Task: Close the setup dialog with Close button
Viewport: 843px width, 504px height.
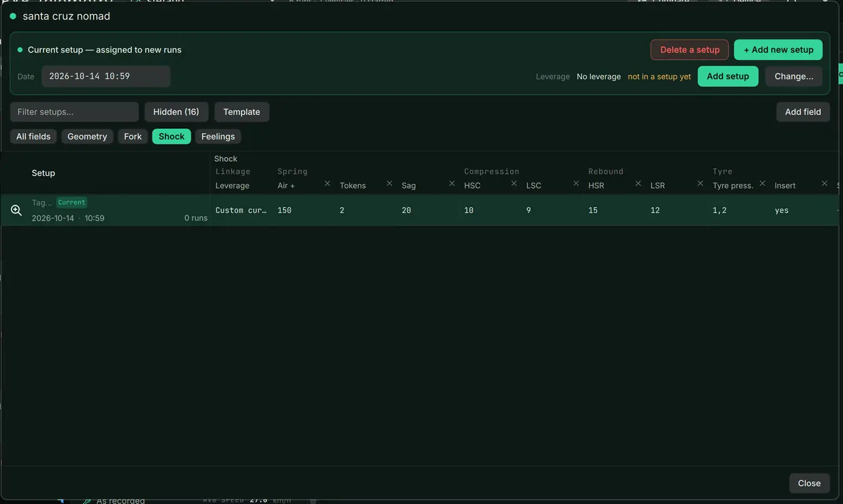Action: tap(809, 483)
